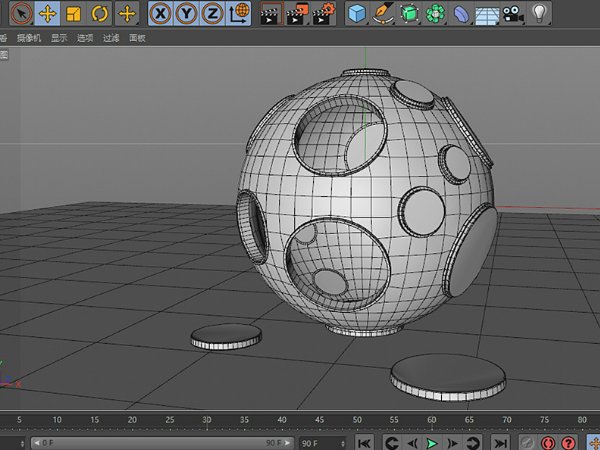Toggle the Y axis lock
The image size is (600, 450).
pyautogui.click(x=186, y=14)
